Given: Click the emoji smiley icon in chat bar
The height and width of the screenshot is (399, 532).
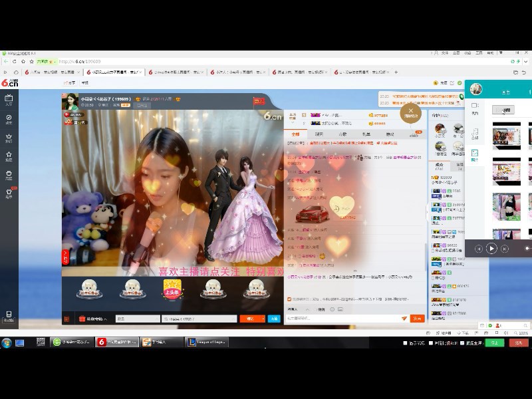Looking at the screenshot, I should 332,309.
